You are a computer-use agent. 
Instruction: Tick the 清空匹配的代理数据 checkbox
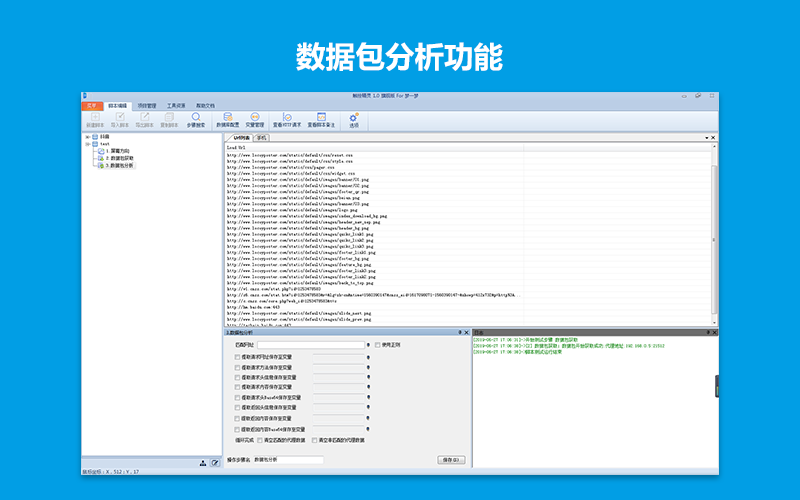click(x=261, y=439)
